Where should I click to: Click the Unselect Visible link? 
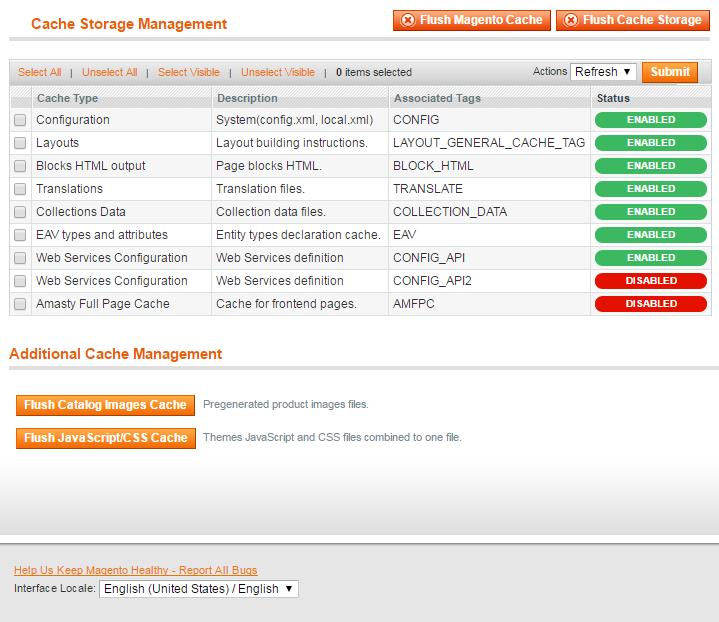(277, 72)
